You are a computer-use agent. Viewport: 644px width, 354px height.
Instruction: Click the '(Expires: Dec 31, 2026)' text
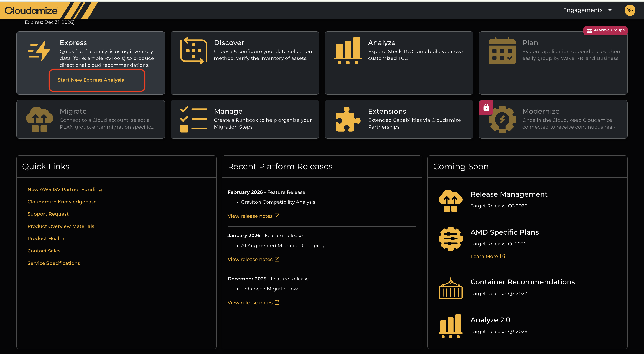(49, 22)
